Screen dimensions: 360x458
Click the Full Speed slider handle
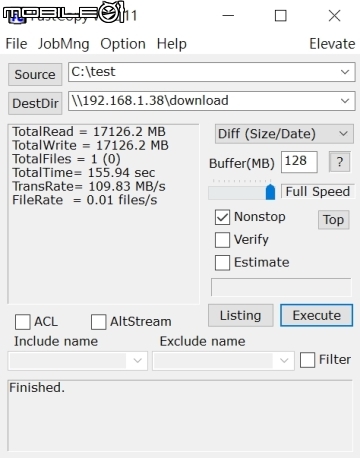tap(270, 192)
